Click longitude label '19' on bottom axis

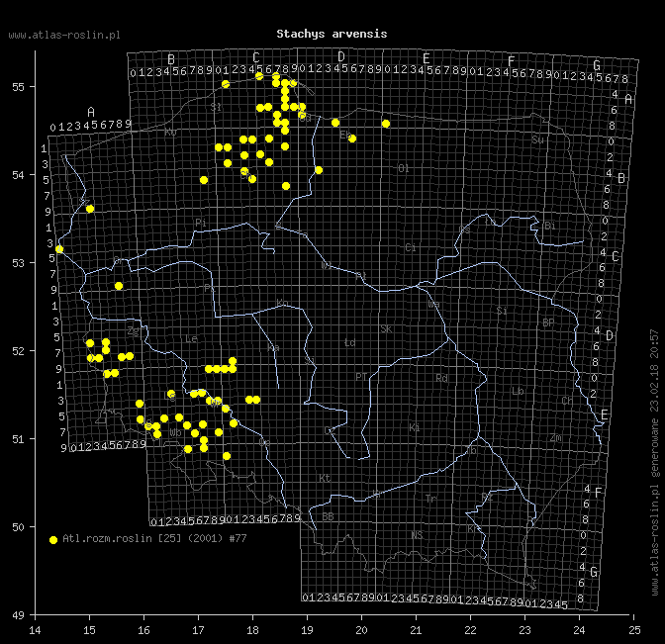(307, 630)
